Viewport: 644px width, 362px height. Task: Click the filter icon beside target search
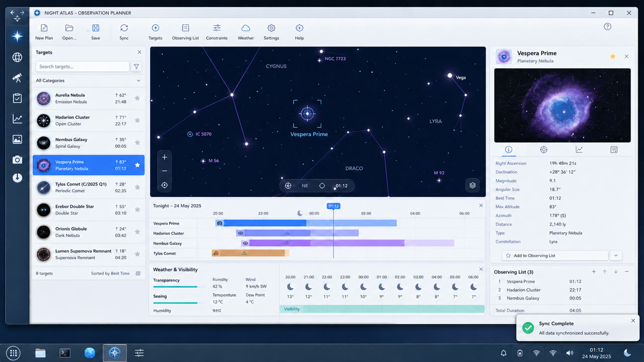coord(136,66)
